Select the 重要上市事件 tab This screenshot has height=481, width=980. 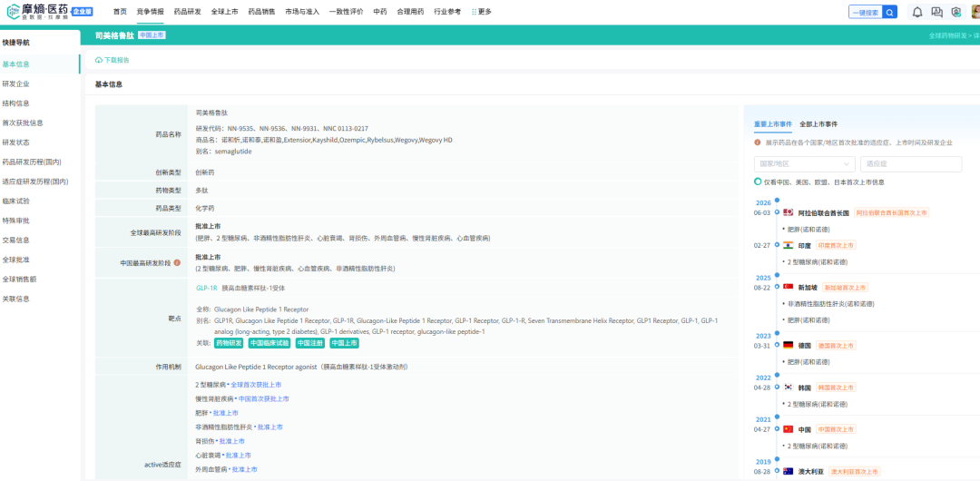pos(772,124)
